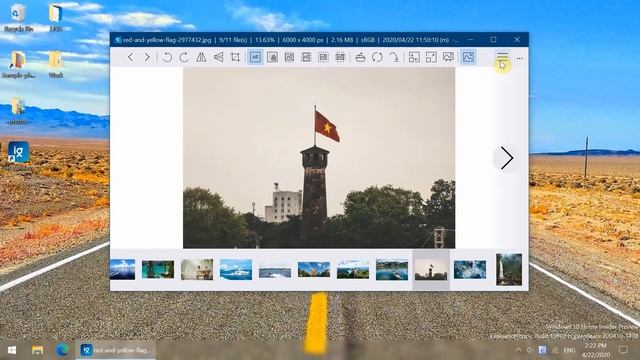Toggle the thumbnail panel button
The height and width of the screenshot is (360, 640).
[x=468, y=57]
